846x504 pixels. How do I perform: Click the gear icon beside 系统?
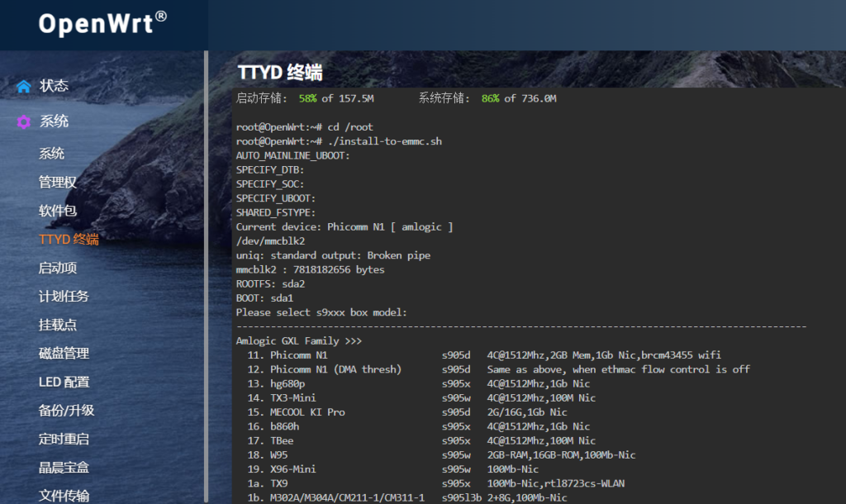(x=22, y=121)
